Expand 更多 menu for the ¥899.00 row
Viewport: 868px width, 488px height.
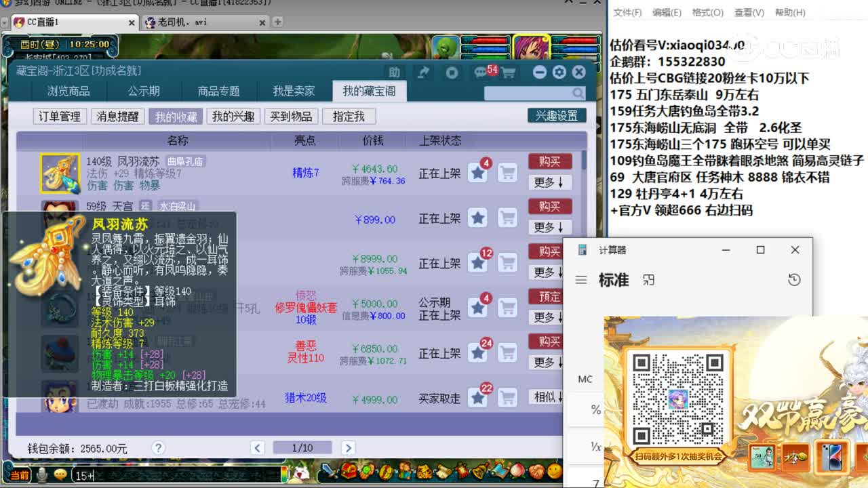pos(550,227)
